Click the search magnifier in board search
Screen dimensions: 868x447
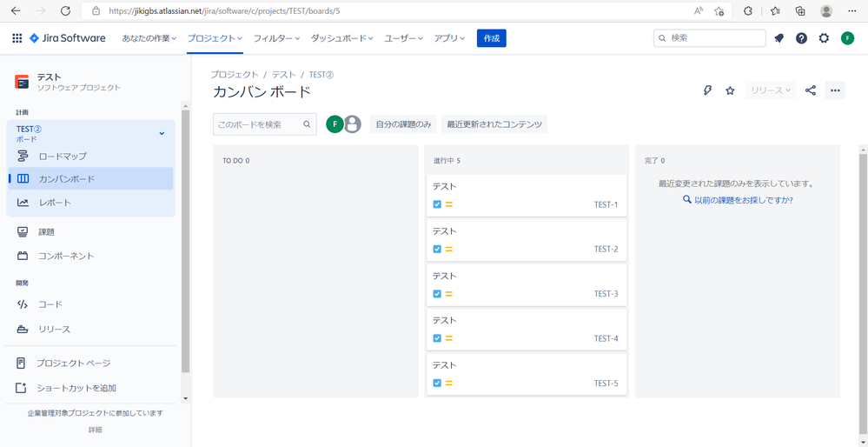(x=307, y=124)
